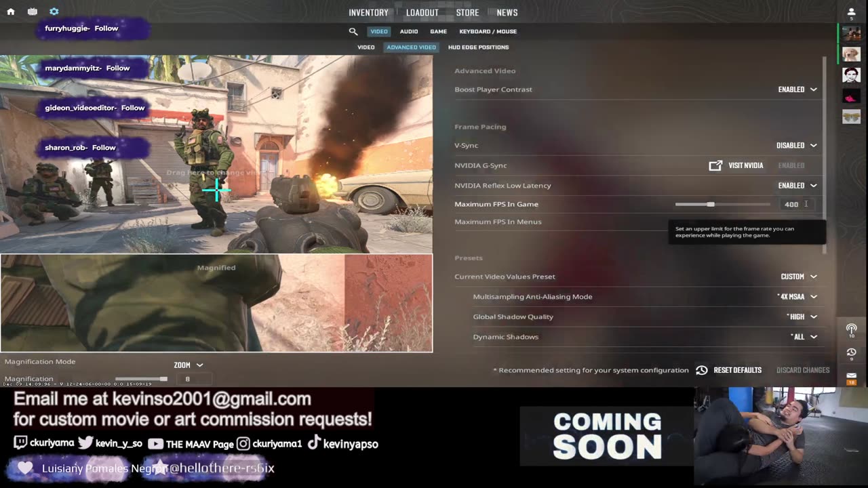Open HUD Edge Positions sub-tab
This screenshot has height=488, width=868.
[x=479, y=47]
